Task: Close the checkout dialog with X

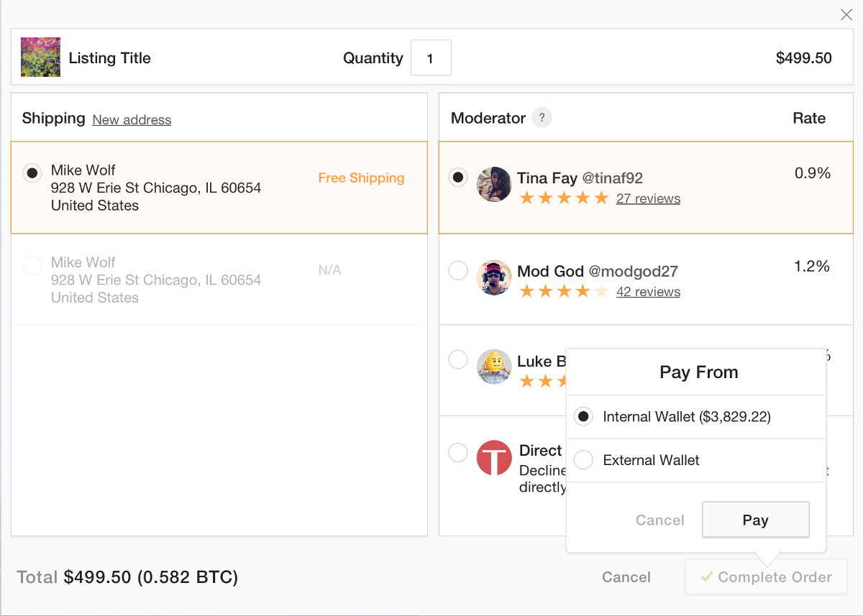Action: click(846, 15)
